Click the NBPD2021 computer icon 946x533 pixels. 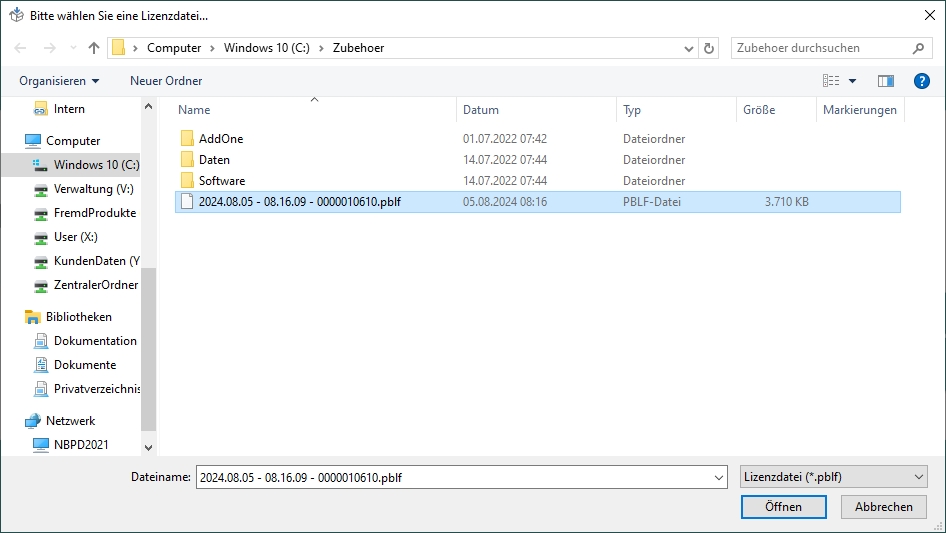tap(40, 445)
